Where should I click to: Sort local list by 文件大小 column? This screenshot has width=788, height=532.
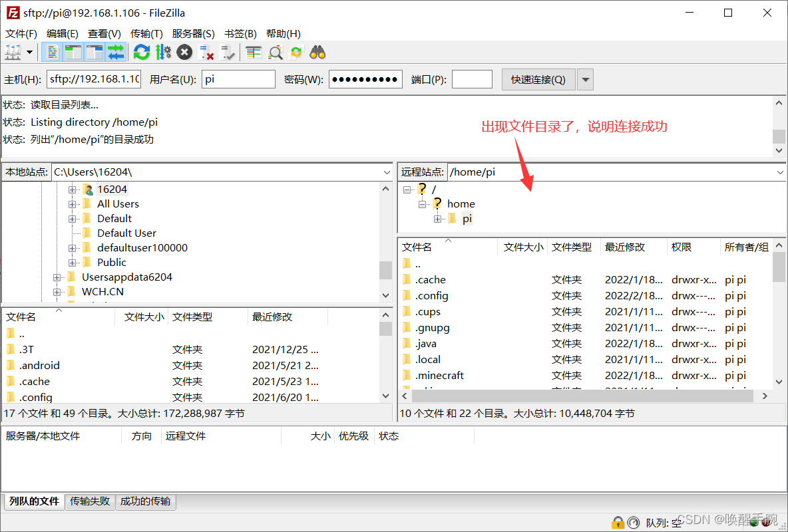pyautogui.click(x=142, y=317)
